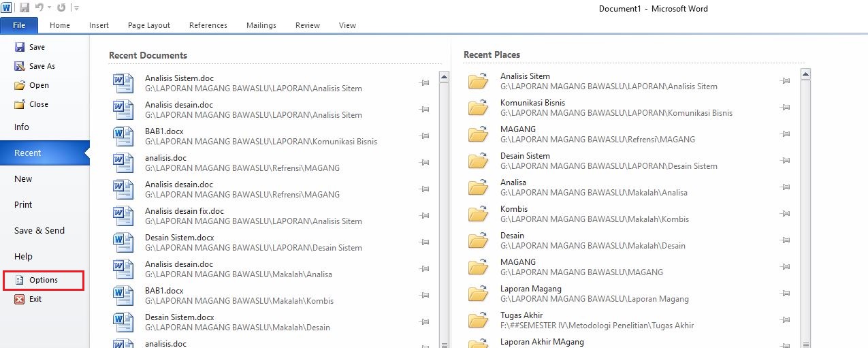Click the Redo icon in title bar
The height and width of the screenshot is (348, 868).
pyautogui.click(x=61, y=7)
